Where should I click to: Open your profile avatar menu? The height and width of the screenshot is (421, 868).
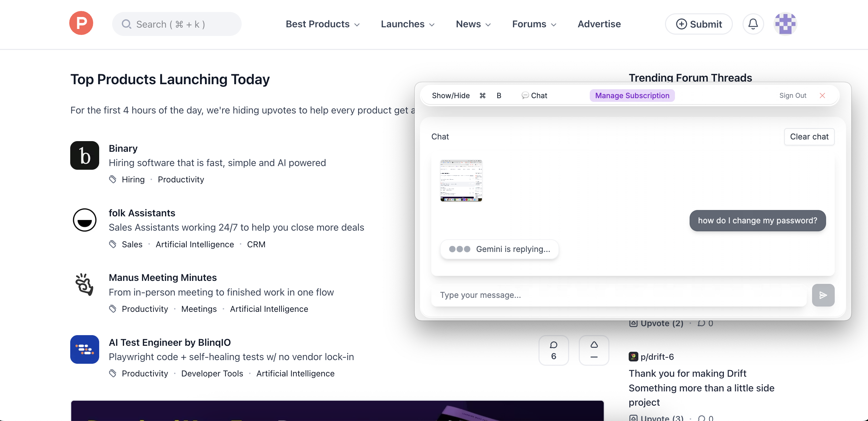click(785, 24)
